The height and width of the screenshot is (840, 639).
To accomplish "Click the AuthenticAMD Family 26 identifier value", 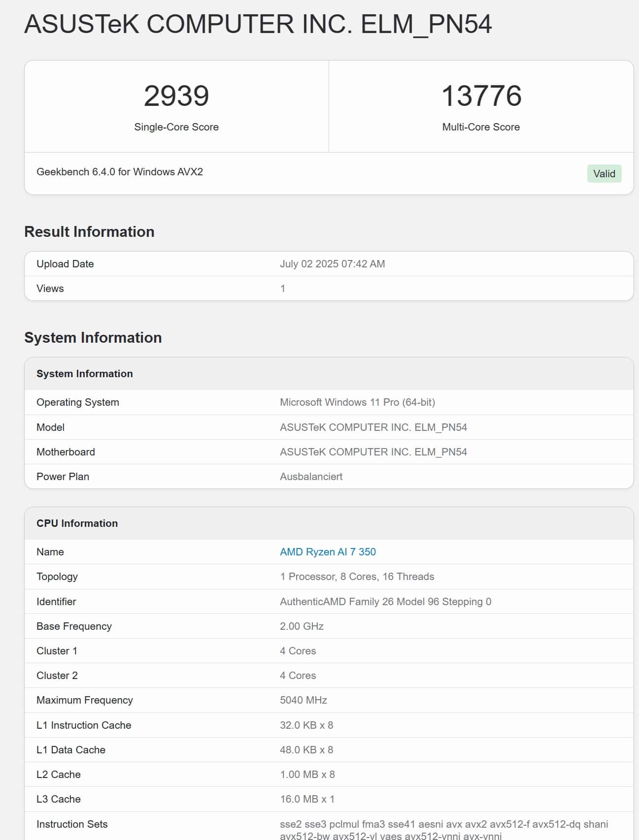I will click(x=385, y=602).
